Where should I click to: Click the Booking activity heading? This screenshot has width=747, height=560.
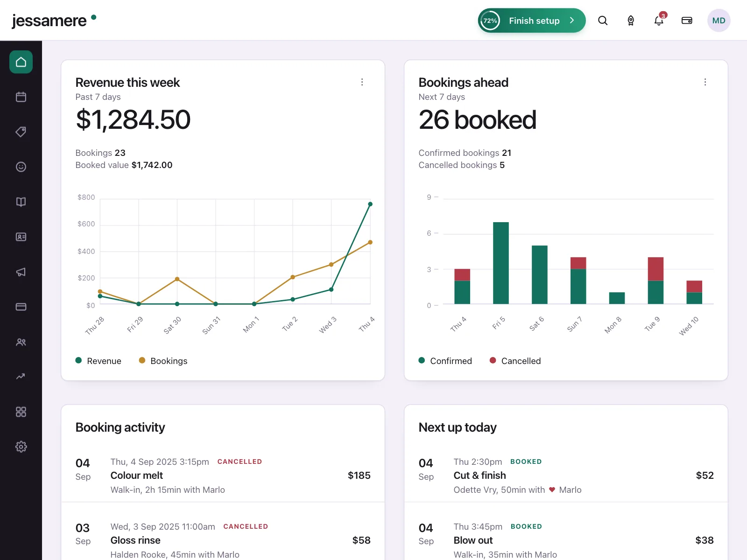point(120,427)
